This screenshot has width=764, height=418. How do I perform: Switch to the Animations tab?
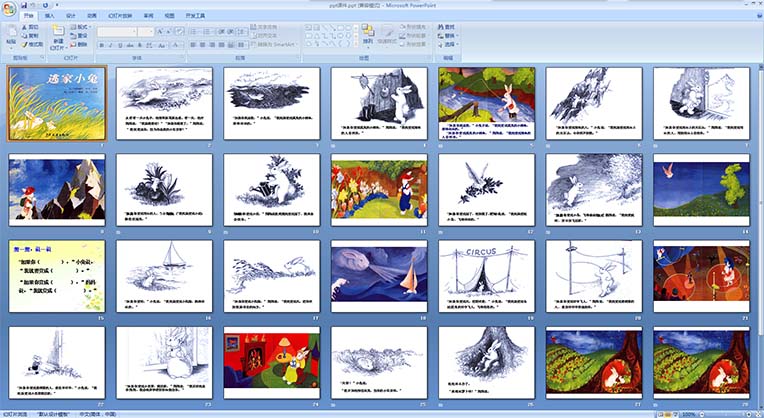tap(92, 16)
